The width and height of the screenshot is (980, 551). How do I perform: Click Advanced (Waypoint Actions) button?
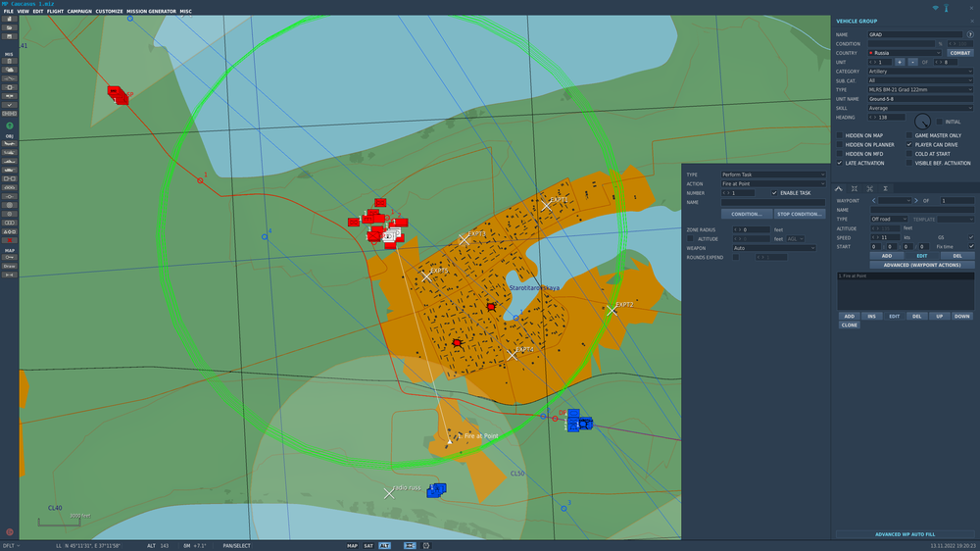pyautogui.click(x=922, y=265)
